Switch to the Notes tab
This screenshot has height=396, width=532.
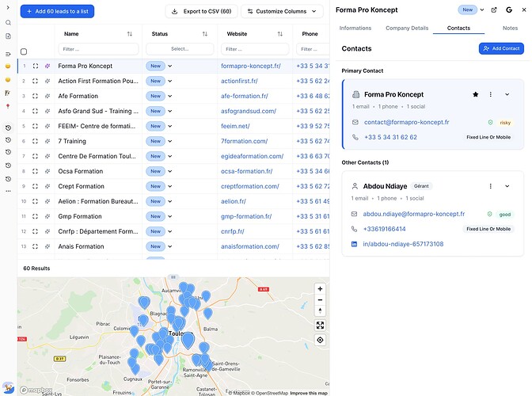tap(510, 29)
